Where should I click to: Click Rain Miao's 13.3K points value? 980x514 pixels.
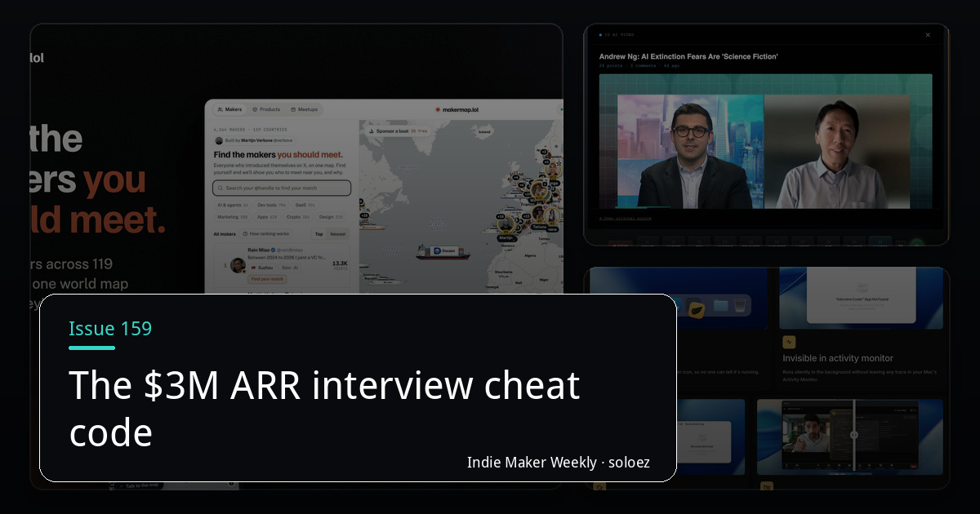340,264
